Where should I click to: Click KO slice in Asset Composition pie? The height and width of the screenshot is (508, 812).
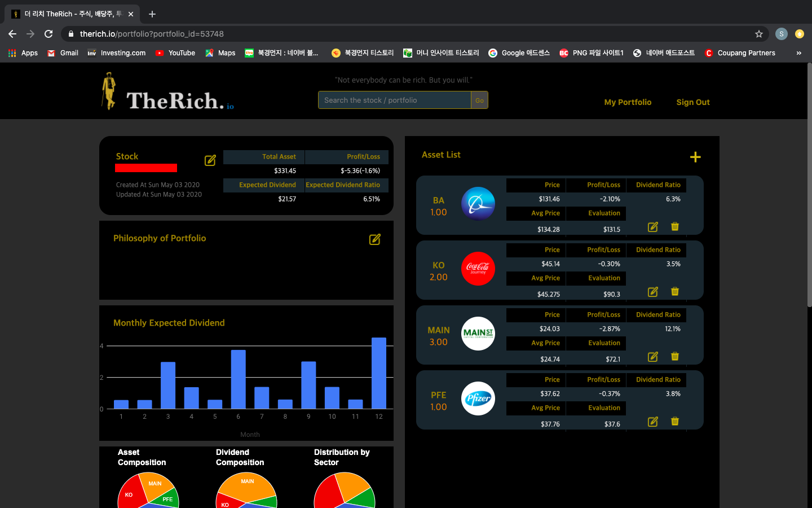[x=130, y=493]
